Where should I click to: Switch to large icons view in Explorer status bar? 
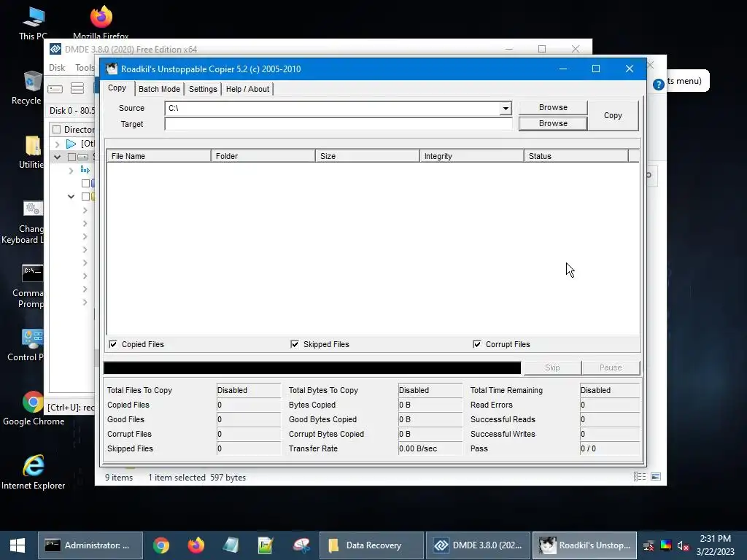pyautogui.click(x=656, y=477)
